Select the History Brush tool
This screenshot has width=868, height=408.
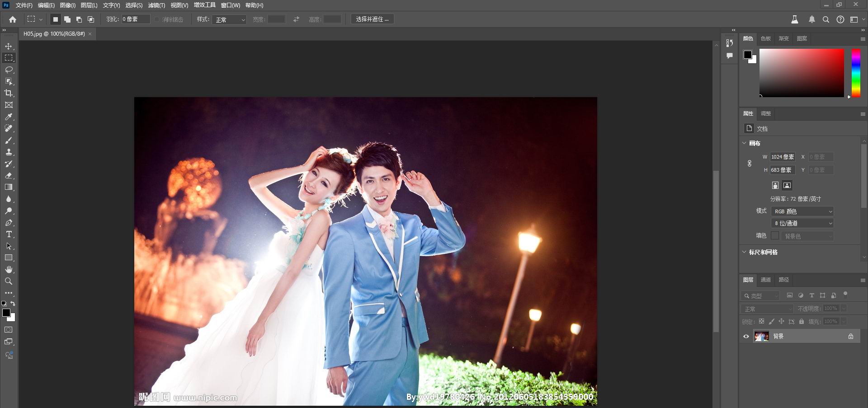pyautogui.click(x=9, y=164)
